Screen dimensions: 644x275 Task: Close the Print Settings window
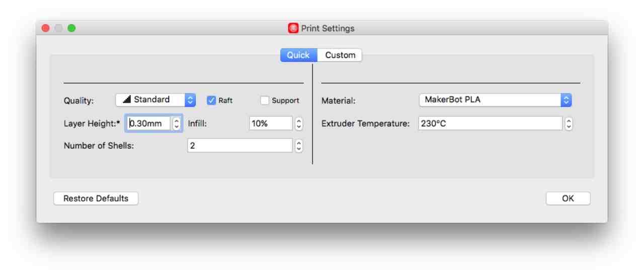pyautogui.click(x=45, y=28)
